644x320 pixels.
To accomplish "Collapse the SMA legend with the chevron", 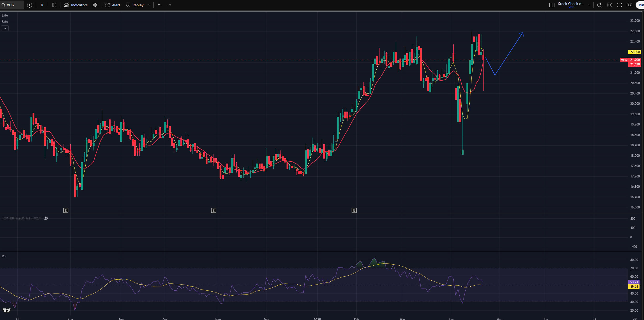I will (5, 28).
